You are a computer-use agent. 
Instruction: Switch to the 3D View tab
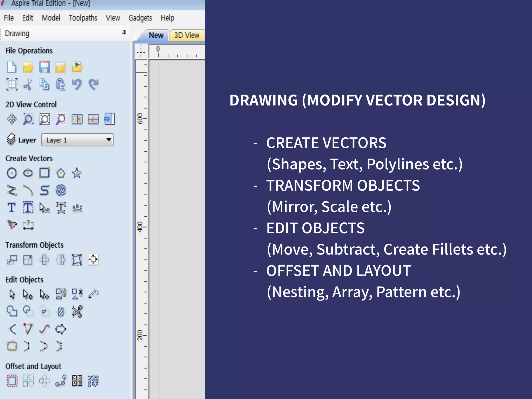[187, 35]
